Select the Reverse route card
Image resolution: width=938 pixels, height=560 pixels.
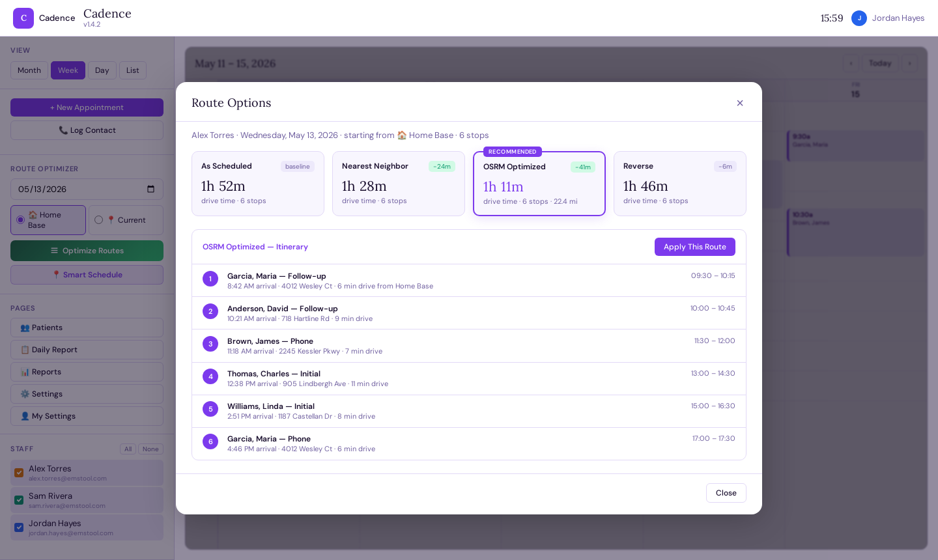click(680, 184)
